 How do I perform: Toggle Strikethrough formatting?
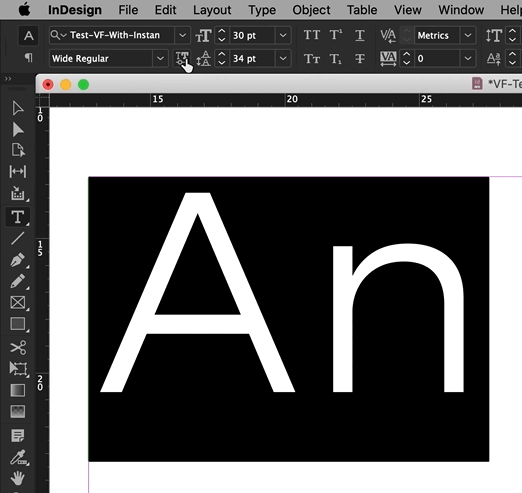pyautogui.click(x=360, y=59)
